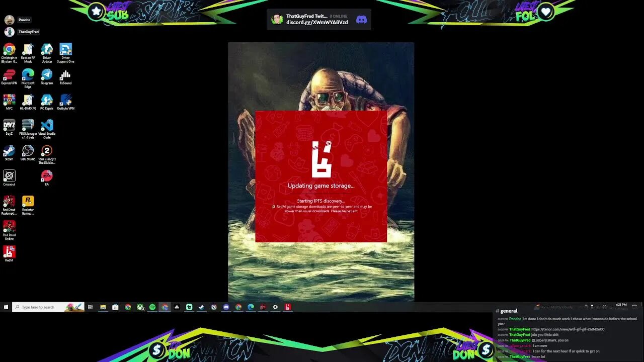
Task: Open the Bastion RP Mods desktop file
Action: (x=28, y=53)
